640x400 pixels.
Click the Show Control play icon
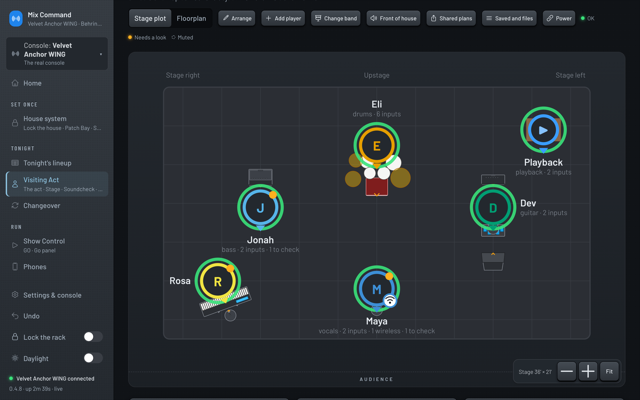[15, 245]
